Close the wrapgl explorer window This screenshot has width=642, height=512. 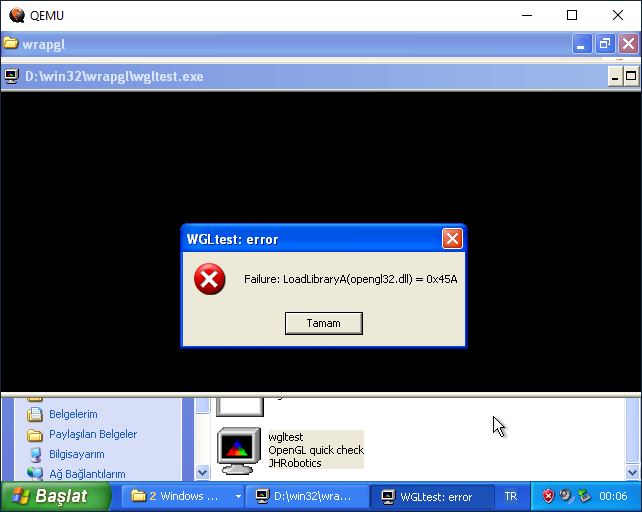[628, 44]
